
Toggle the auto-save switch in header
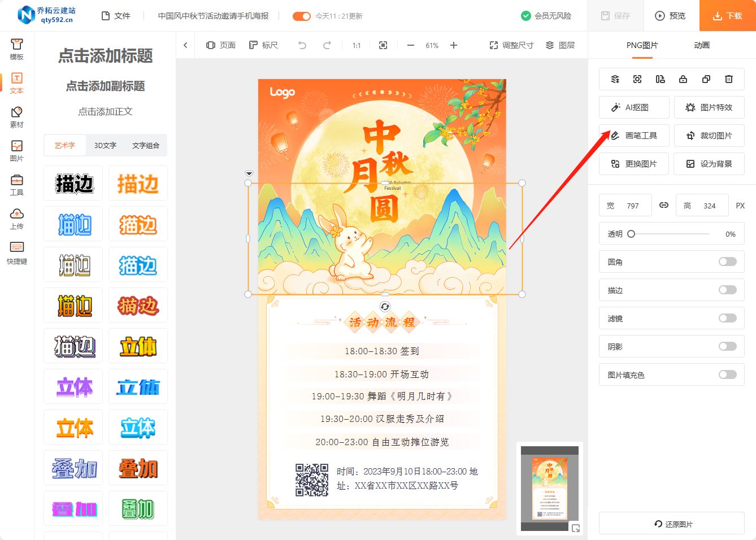tap(302, 16)
